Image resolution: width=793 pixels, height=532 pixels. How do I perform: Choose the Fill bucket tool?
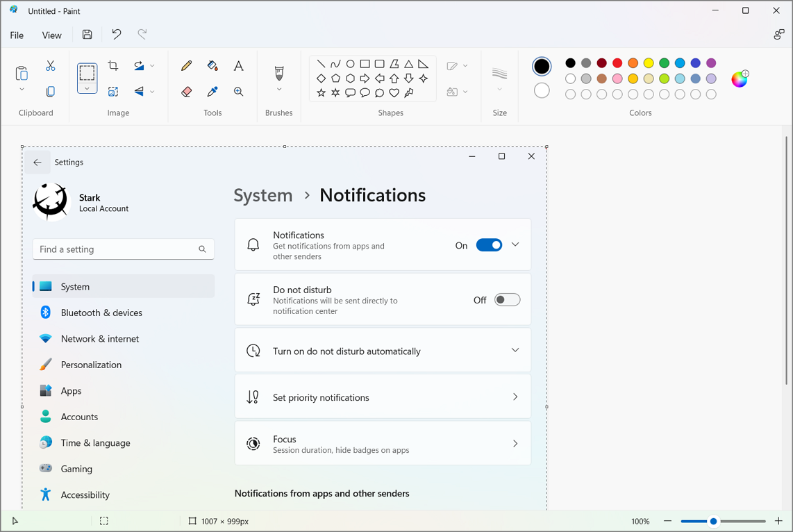pyautogui.click(x=212, y=66)
